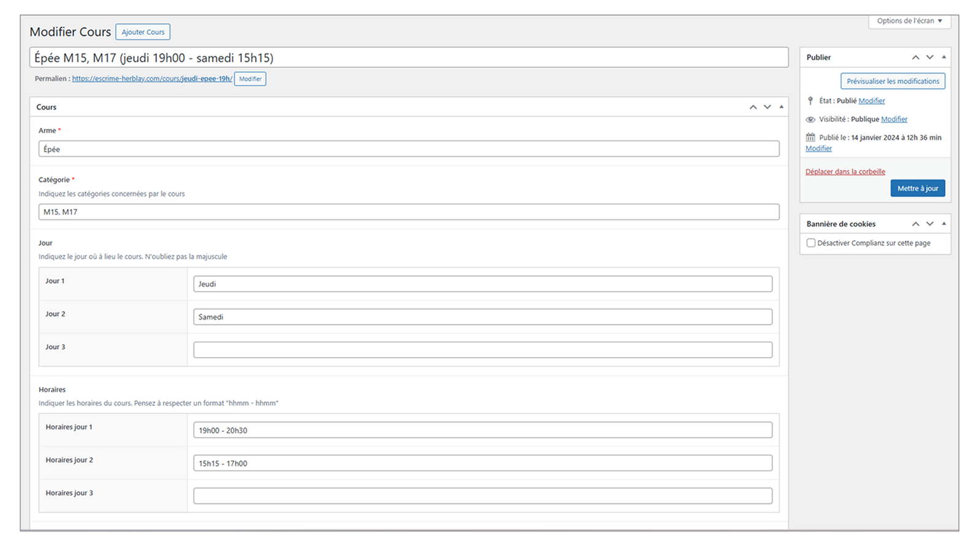Click the status key icon beside État
Image resolution: width=980 pixels, height=545 pixels.
click(810, 100)
